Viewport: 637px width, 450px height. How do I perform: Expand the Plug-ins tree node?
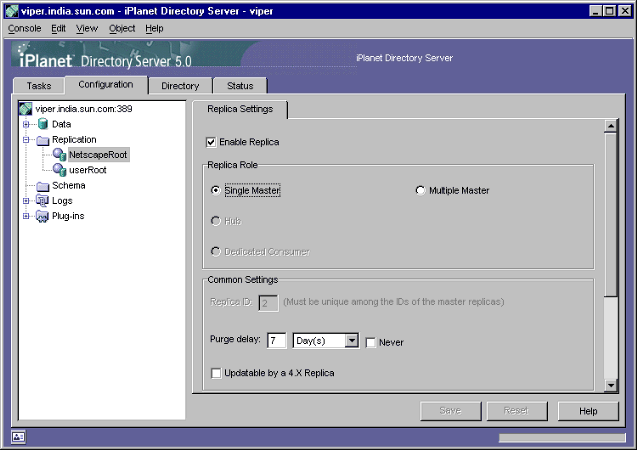pos(26,216)
